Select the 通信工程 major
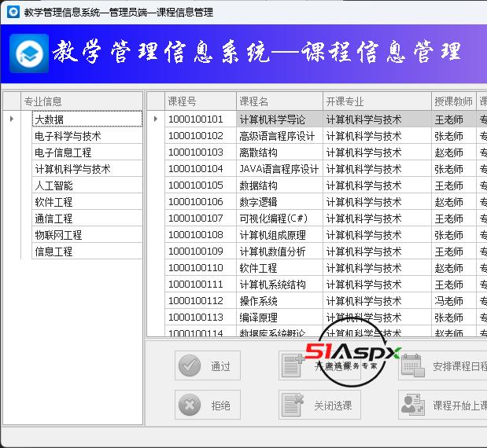 click(87, 218)
